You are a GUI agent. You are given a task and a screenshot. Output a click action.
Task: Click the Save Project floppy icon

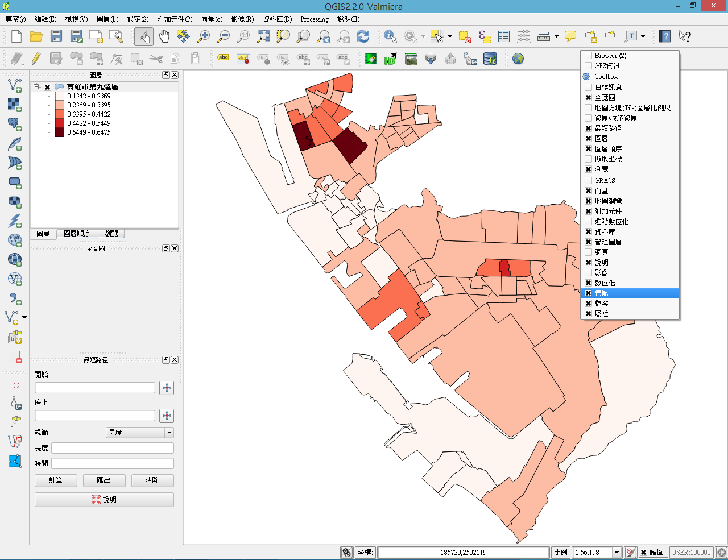pyautogui.click(x=56, y=36)
